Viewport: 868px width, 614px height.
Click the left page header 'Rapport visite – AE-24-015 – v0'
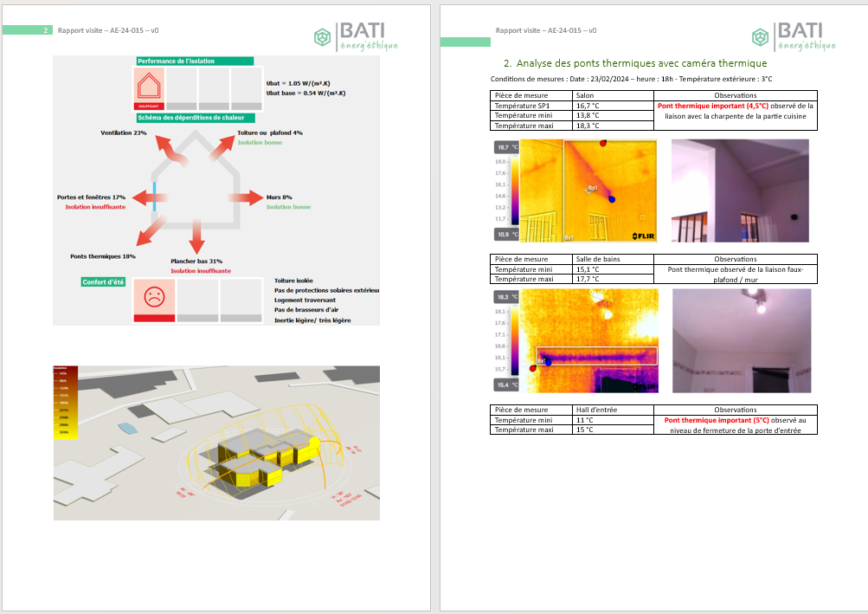(x=108, y=30)
